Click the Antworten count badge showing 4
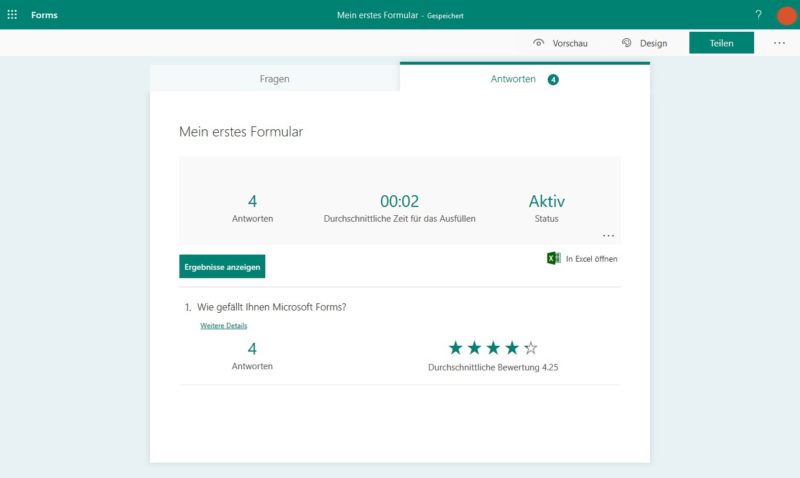The height and width of the screenshot is (478, 800). (553, 80)
